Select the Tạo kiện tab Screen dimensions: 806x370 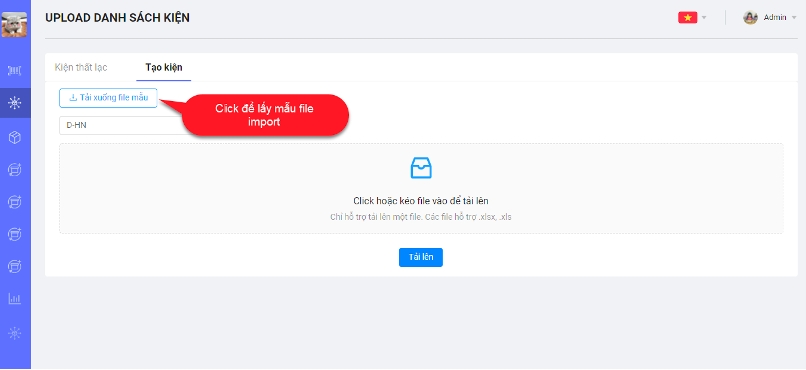click(163, 67)
